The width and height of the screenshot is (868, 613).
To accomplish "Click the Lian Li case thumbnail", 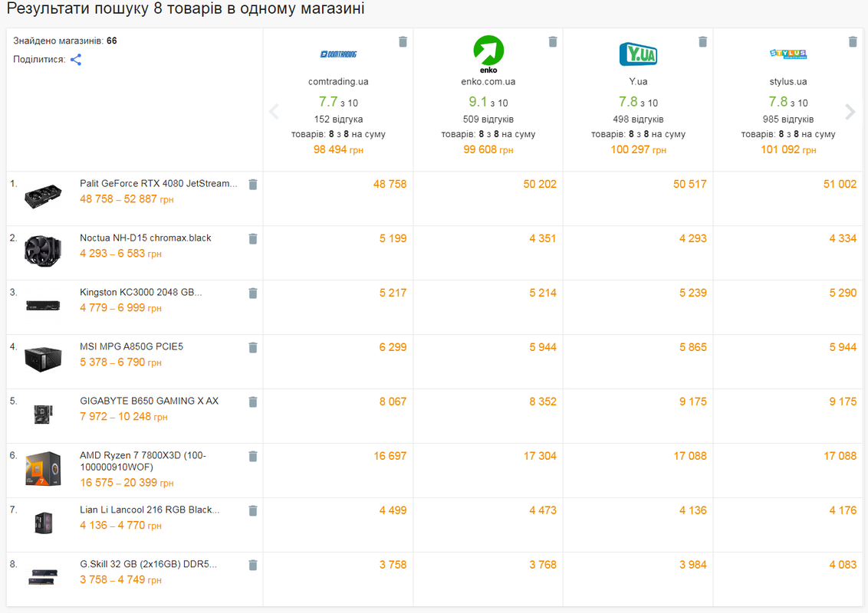I will (43, 523).
